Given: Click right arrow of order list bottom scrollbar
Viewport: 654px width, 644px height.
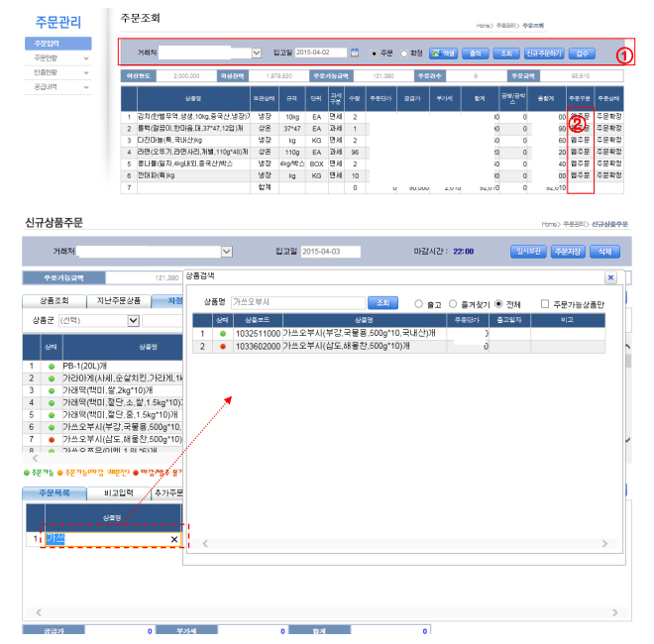Looking at the screenshot, I should coord(614,612).
